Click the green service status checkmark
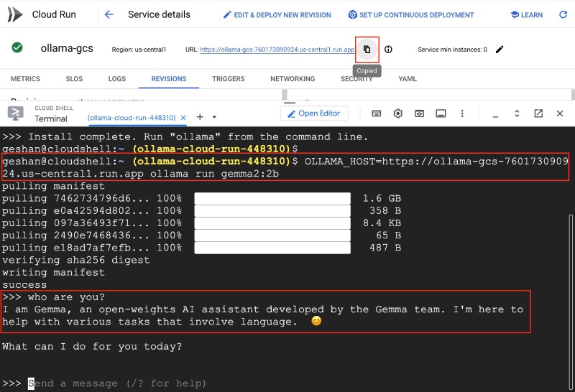 tap(17, 47)
